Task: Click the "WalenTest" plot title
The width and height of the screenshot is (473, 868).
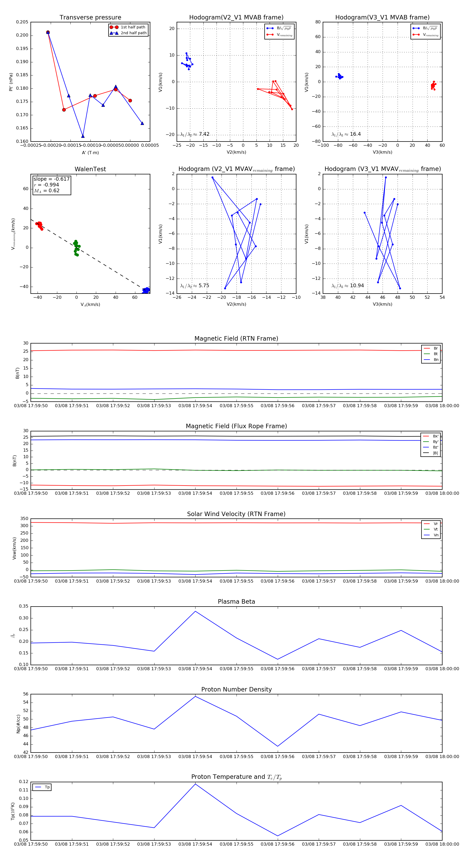Action: tap(90, 169)
